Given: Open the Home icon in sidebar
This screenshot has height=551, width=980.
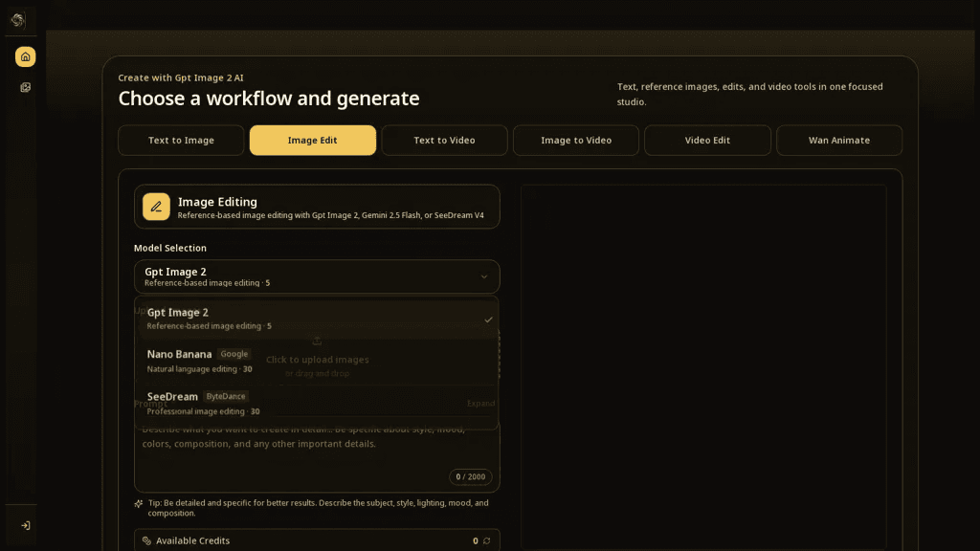Looking at the screenshot, I should pos(26,56).
